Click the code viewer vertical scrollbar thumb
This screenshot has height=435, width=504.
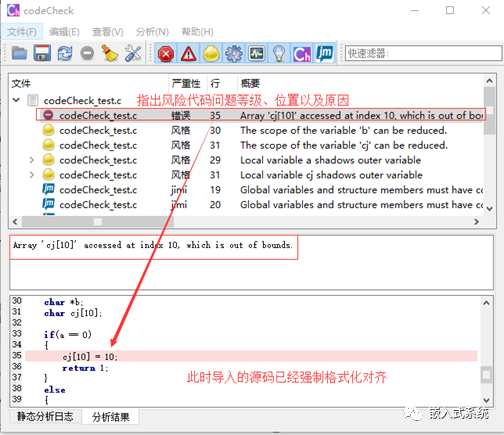(x=486, y=375)
